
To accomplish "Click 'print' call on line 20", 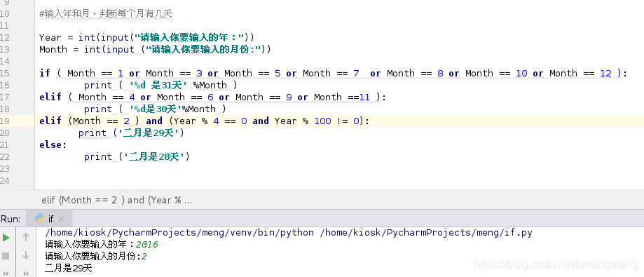I will [x=93, y=133].
